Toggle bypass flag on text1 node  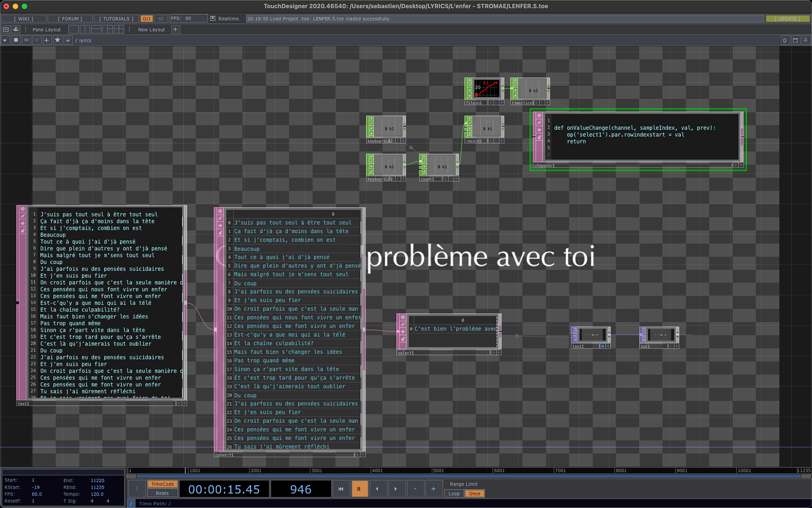[22, 223]
